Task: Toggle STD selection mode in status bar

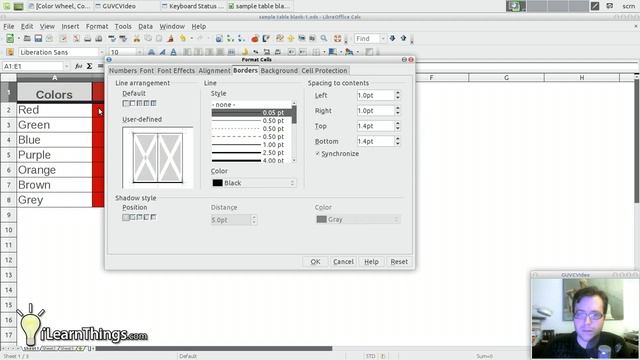Action: [370, 356]
